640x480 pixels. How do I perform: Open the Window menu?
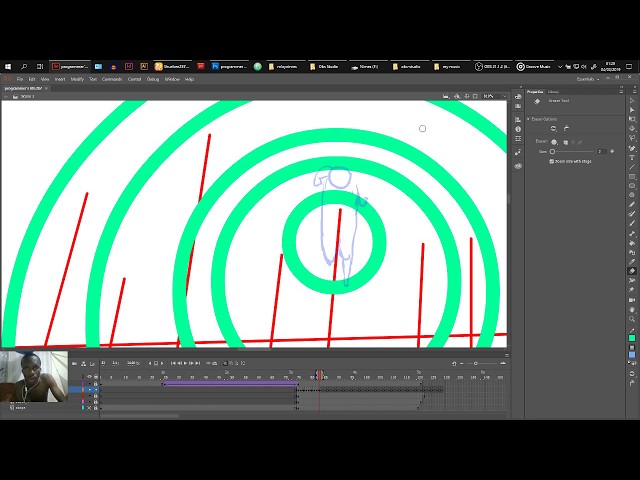(x=172, y=79)
